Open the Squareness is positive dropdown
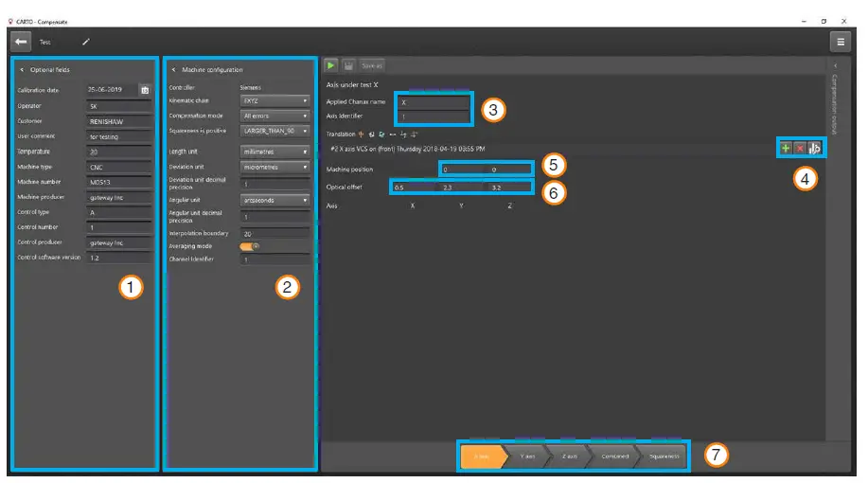868x483 pixels. coord(275,131)
